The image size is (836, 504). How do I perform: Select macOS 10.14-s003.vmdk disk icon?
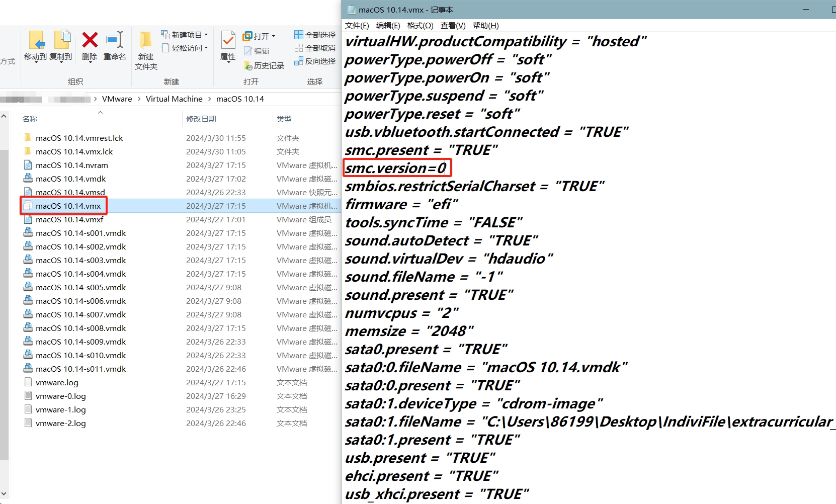point(28,260)
